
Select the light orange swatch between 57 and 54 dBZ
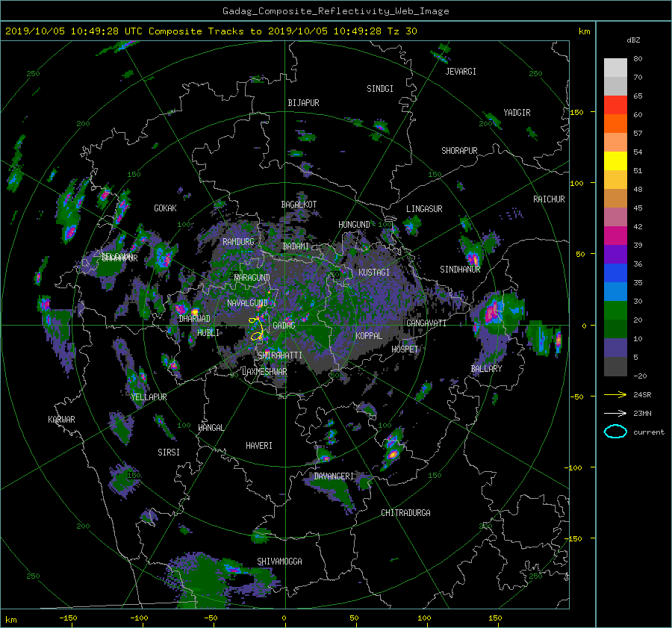pyautogui.click(x=615, y=143)
